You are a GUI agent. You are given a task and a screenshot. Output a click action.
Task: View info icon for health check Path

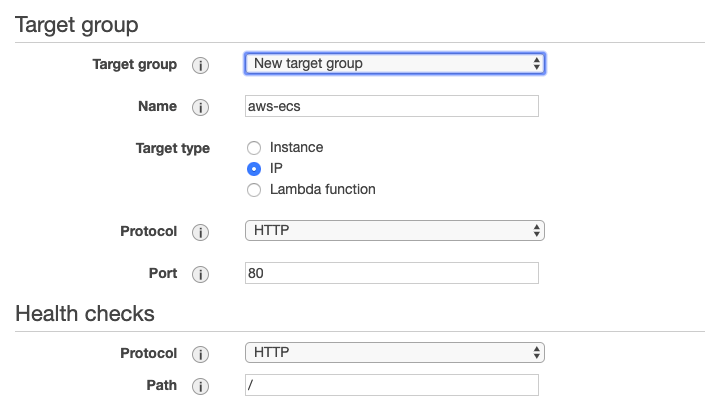click(201, 386)
